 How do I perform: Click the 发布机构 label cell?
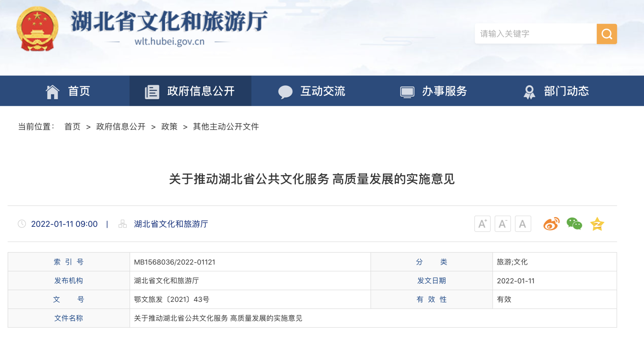coord(69,281)
